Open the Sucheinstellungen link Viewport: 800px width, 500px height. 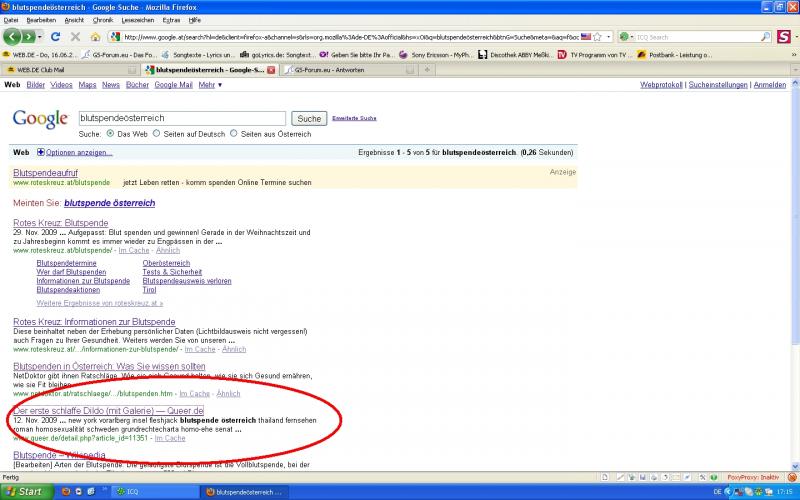(x=718, y=85)
